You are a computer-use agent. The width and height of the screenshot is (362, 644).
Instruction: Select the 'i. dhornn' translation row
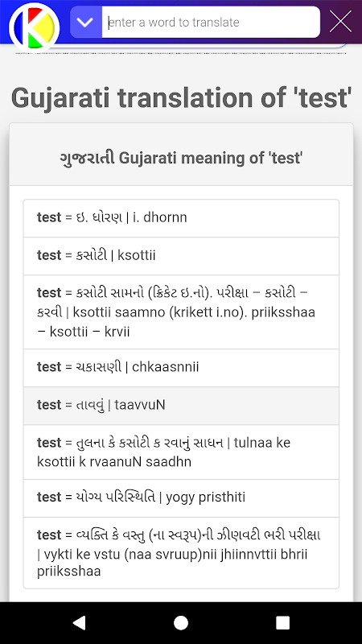181,218
